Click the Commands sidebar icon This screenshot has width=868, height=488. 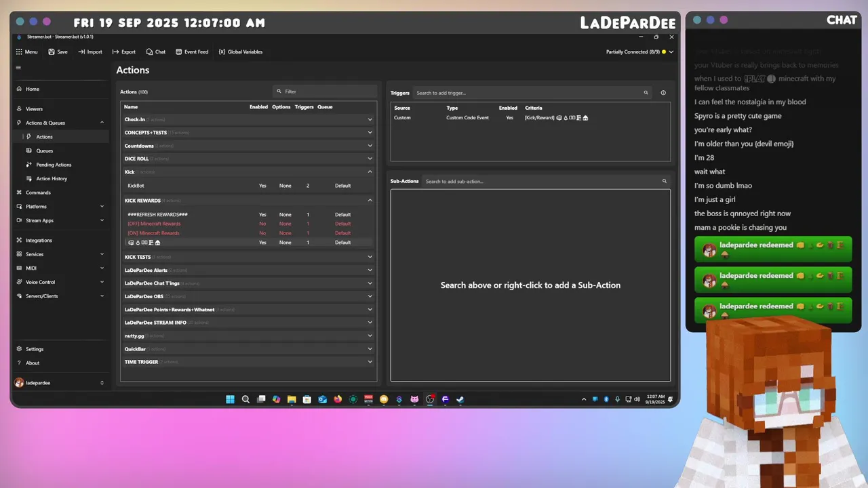(19, 192)
